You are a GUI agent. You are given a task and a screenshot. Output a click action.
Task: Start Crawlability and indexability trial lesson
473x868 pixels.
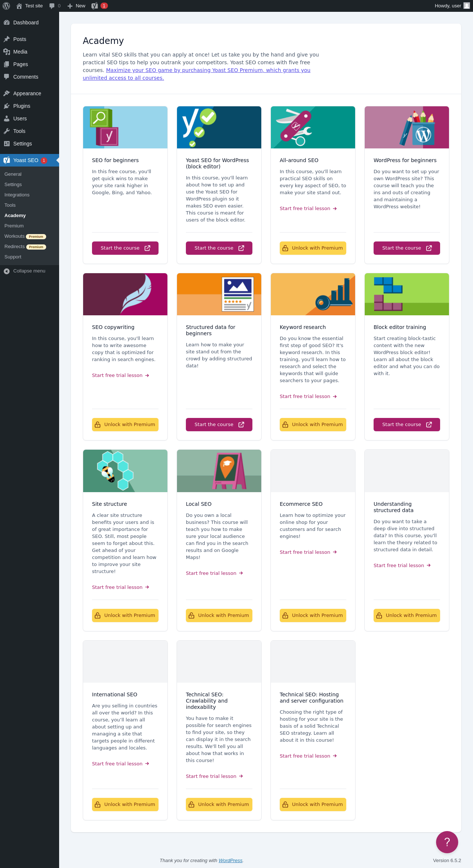coord(214,776)
